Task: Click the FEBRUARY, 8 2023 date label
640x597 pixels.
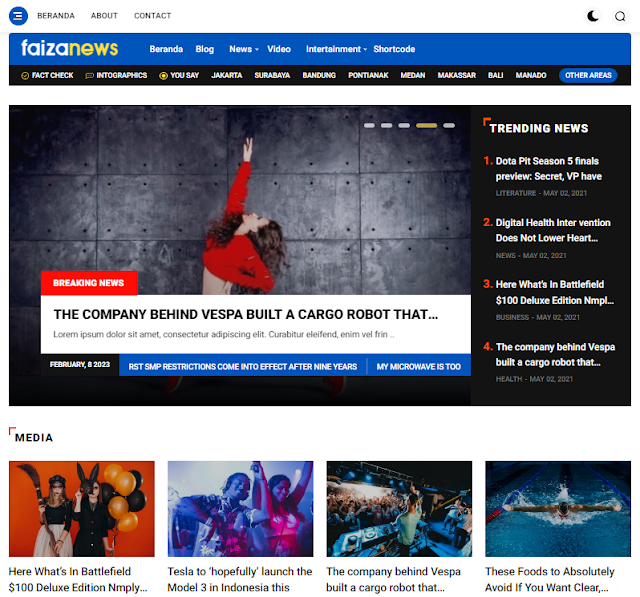Action: tap(80, 364)
